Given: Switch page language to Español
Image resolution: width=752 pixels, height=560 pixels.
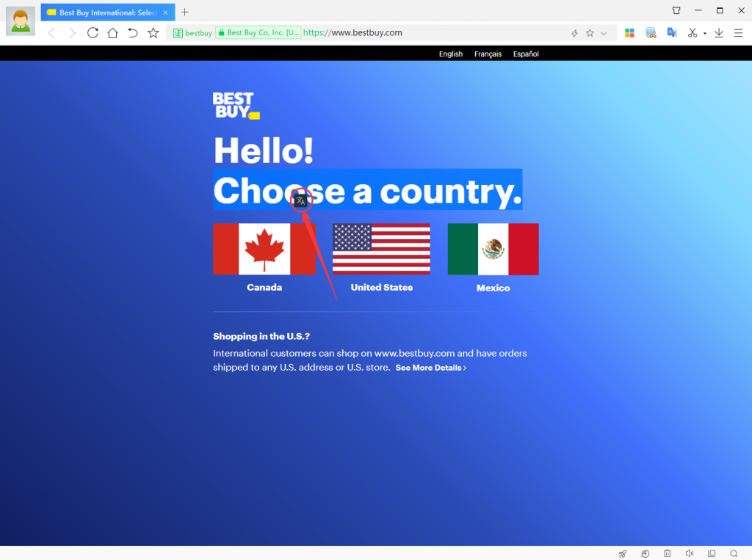Looking at the screenshot, I should click(526, 54).
